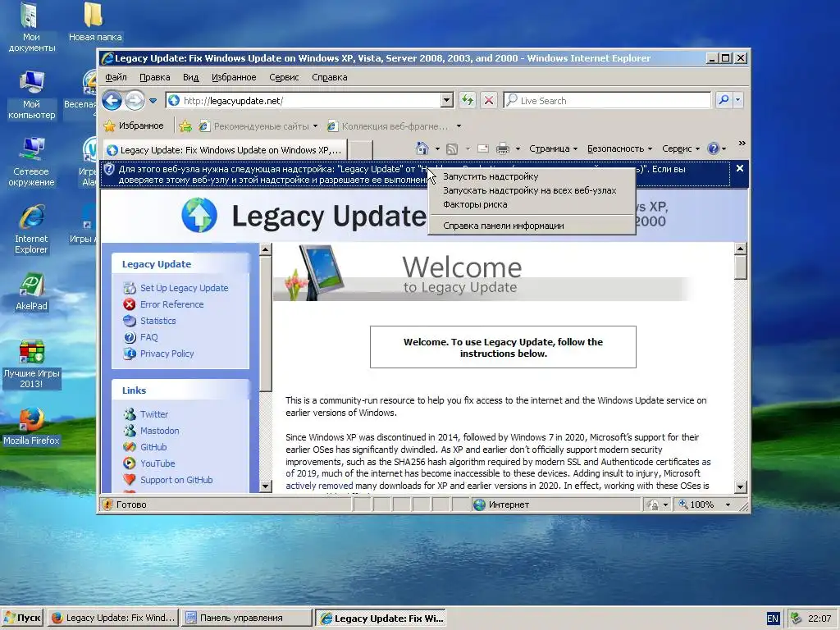Click the IE Forward navigation button
The width and height of the screenshot is (840, 630).
coord(135,100)
